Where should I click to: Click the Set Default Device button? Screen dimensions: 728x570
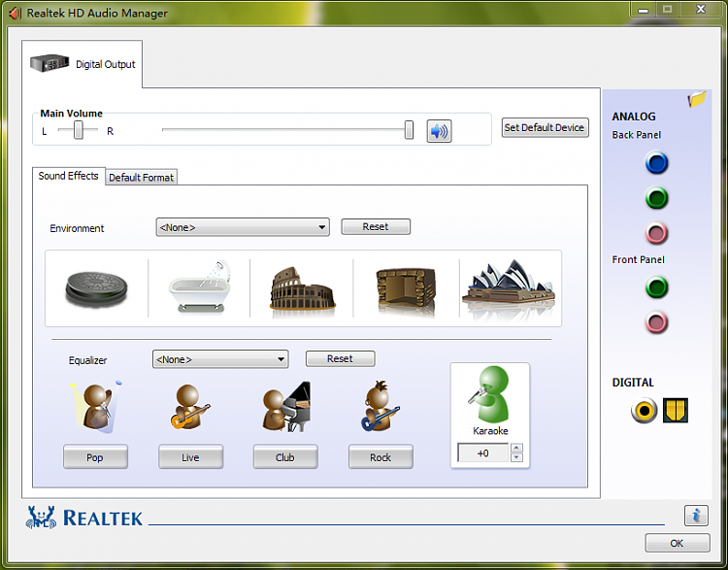[x=545, y=128]
